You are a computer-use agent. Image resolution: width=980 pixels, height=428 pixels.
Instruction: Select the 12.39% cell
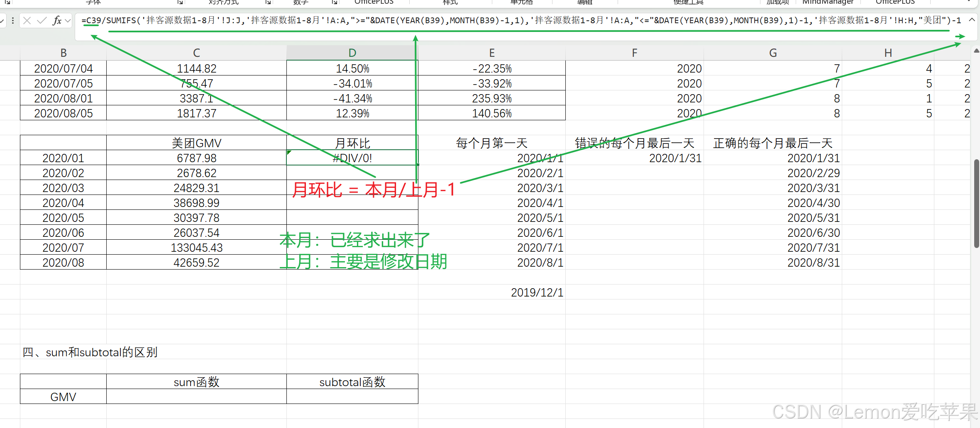point(352,113)
